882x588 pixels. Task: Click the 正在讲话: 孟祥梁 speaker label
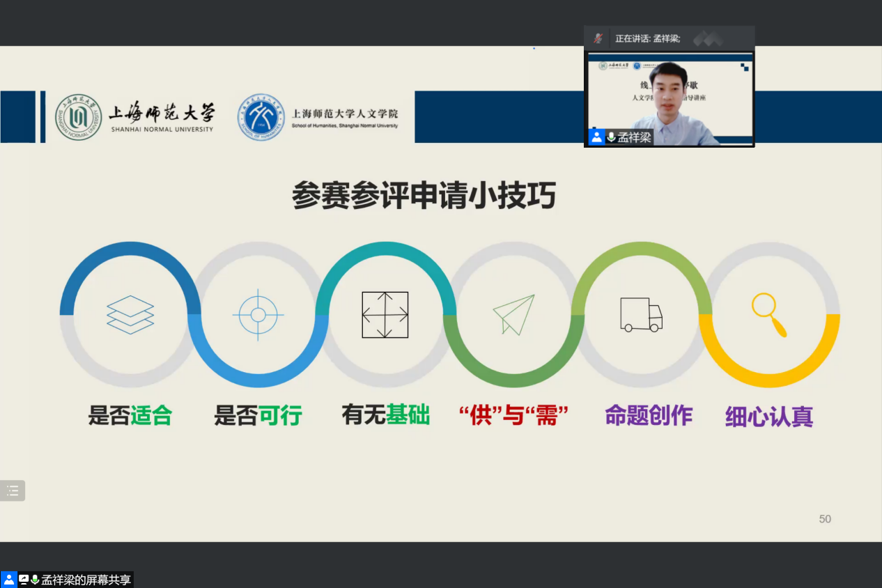pos(647,38)
